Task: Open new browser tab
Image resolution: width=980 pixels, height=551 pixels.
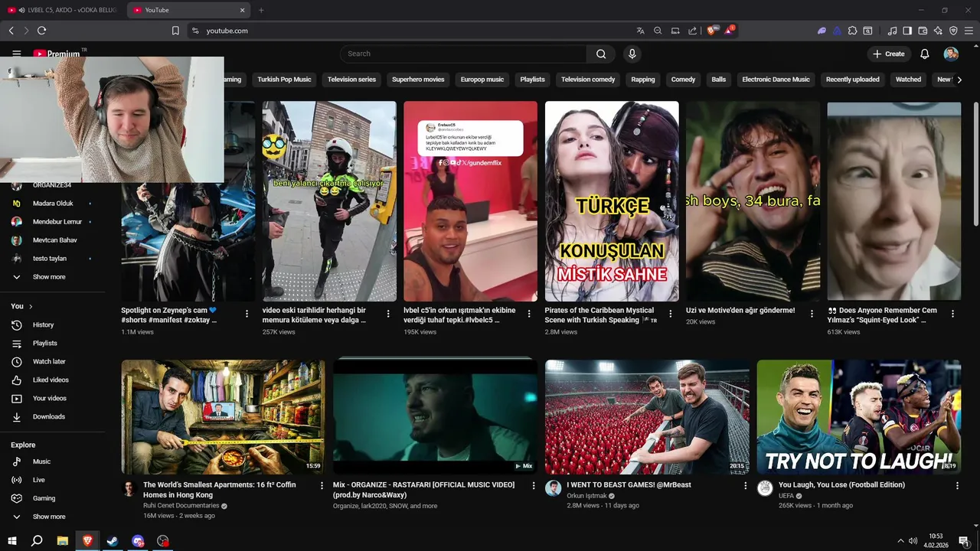Action: (261, 10)
